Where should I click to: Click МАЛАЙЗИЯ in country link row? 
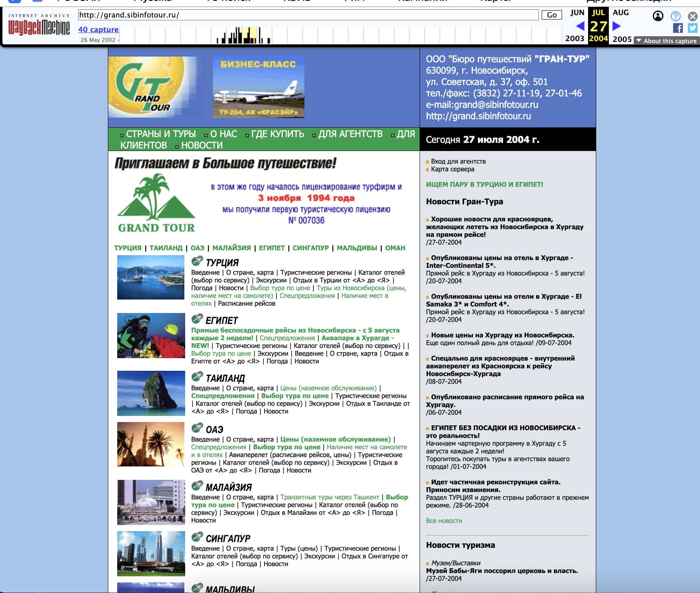pos(232,248)
